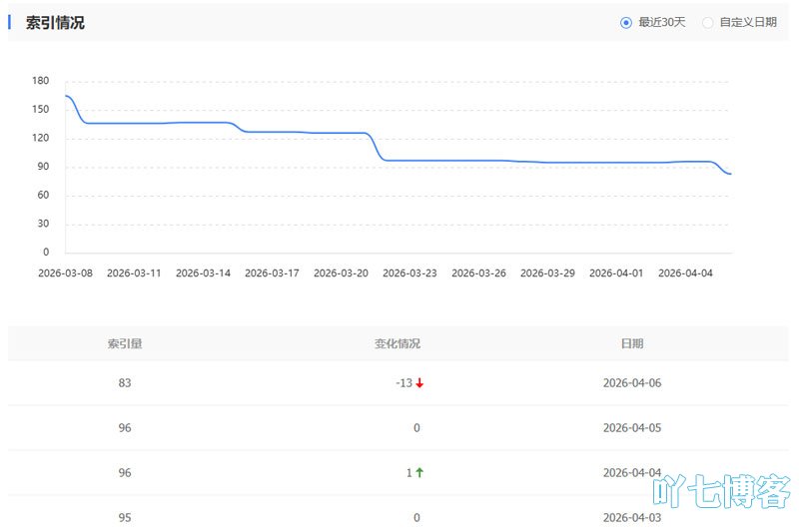Click the 变化情况 column header
The height and width of the screenshot is (532, 799).
point(398,343)
